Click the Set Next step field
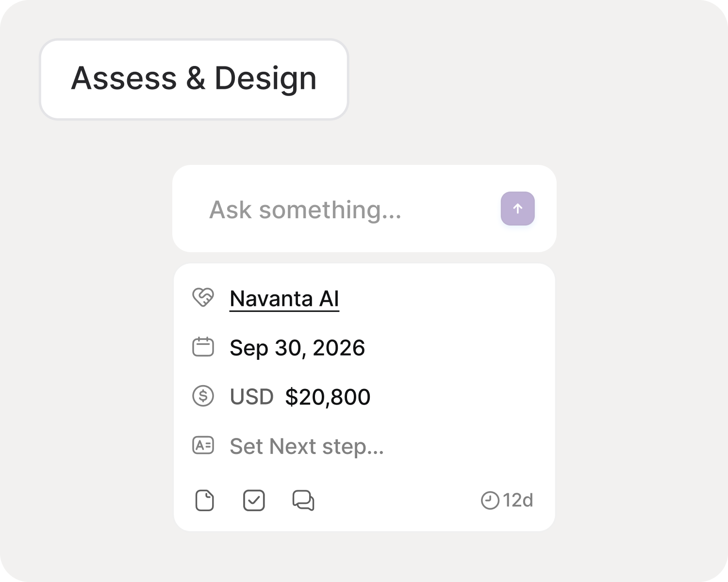728x582 pixels. click(x=307, y=447)
